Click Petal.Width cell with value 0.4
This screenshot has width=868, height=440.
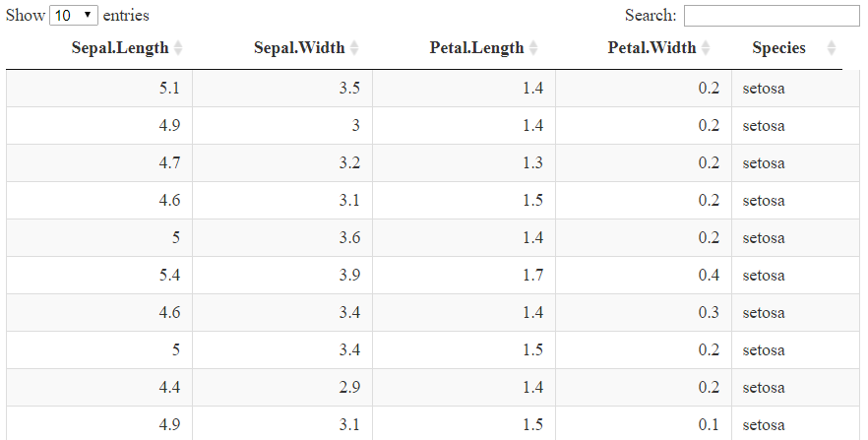[x=709, y=276]
